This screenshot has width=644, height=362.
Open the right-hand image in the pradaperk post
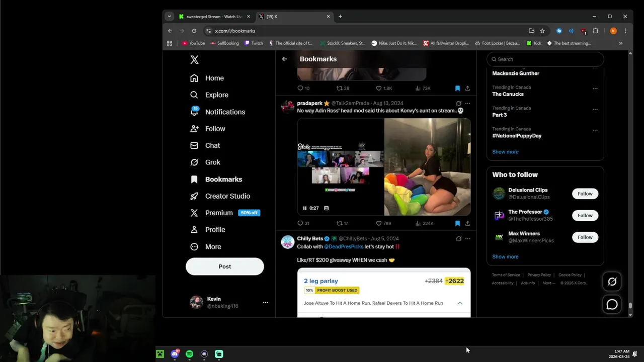pyautogui.click(x=428, y=167)
